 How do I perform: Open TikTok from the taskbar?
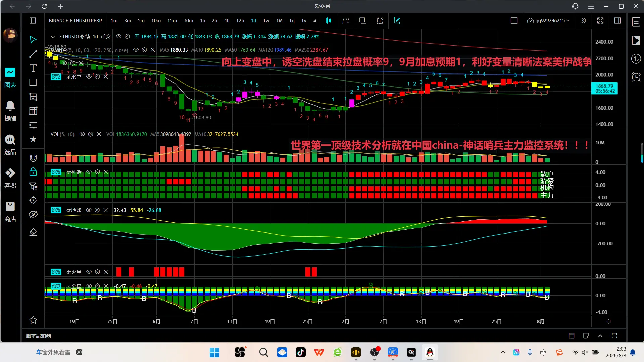click(x=300, y=352)
